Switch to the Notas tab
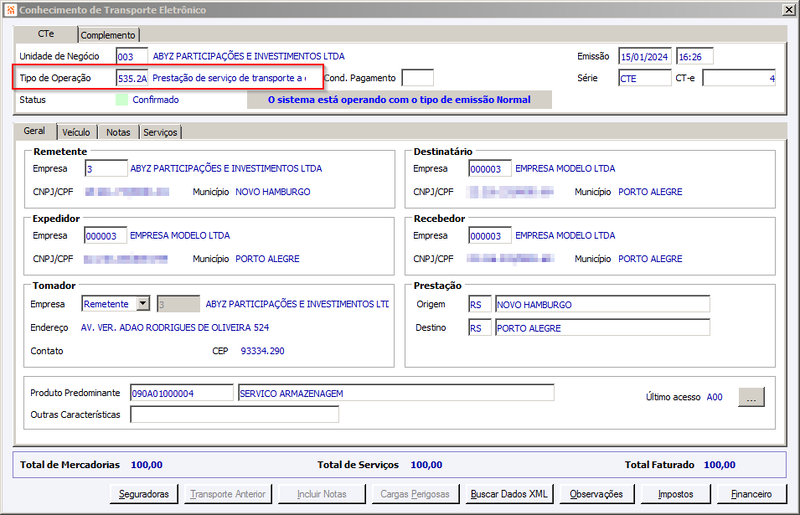This screenshot has height=515, width=800. tap(118, 132)
